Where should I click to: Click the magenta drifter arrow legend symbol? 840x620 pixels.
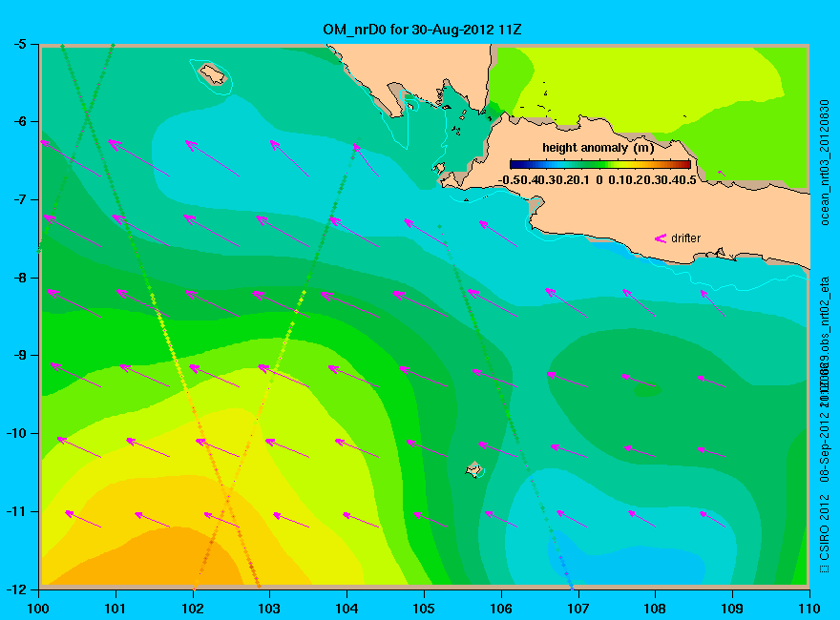[x=660, y=238]
